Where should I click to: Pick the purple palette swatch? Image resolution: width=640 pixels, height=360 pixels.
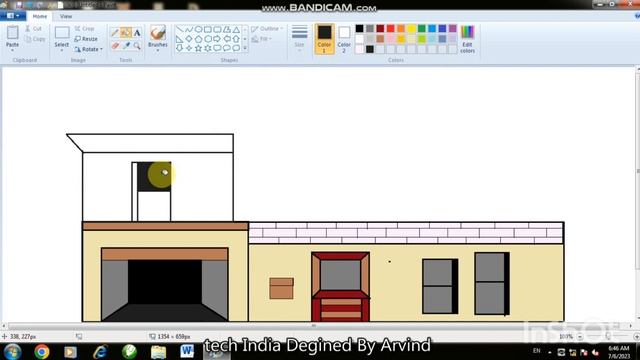(453, 28)
